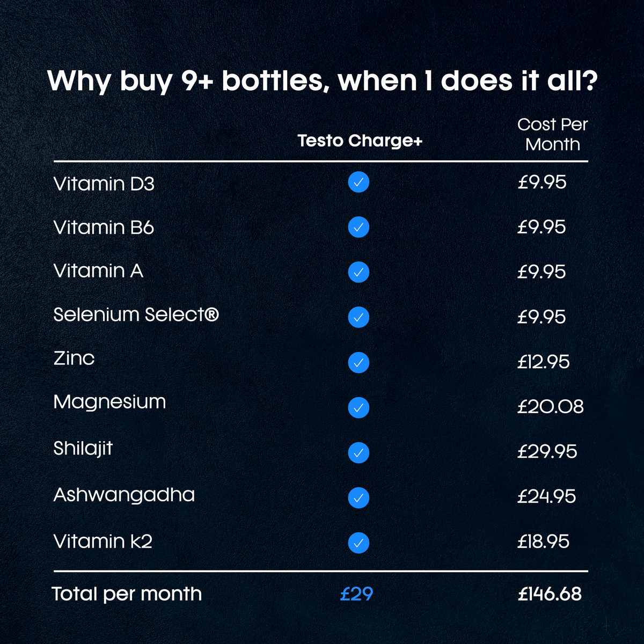The width and height of the screenshot is (644, 644).
Task: Select the Selenium Select® label
Action: pos(136,314)
